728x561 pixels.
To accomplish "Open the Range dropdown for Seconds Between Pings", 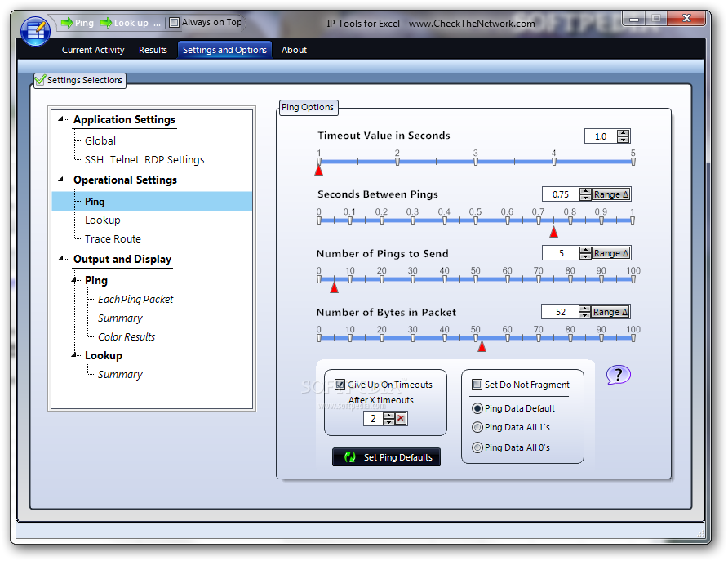I will [x=611, y=194].
